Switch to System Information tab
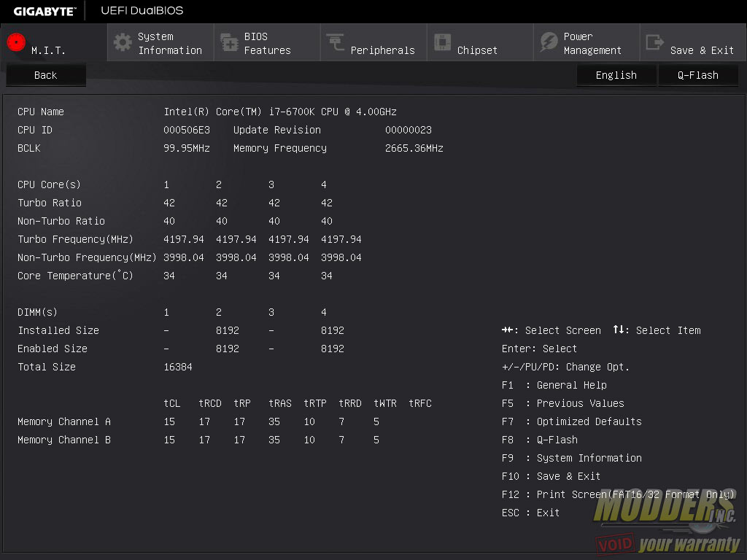Viewport: 747px width, 560px height. pyautogui.click(x=160, y=42)
